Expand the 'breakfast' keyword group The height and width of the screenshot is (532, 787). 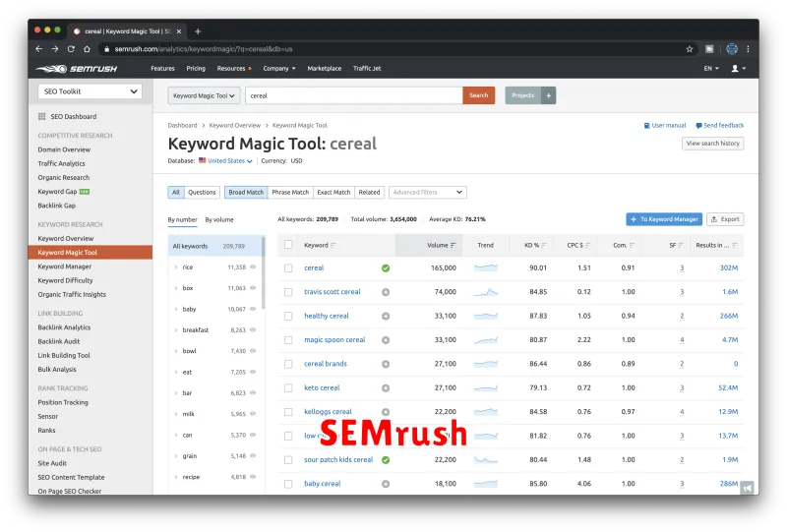coord(175,330)
